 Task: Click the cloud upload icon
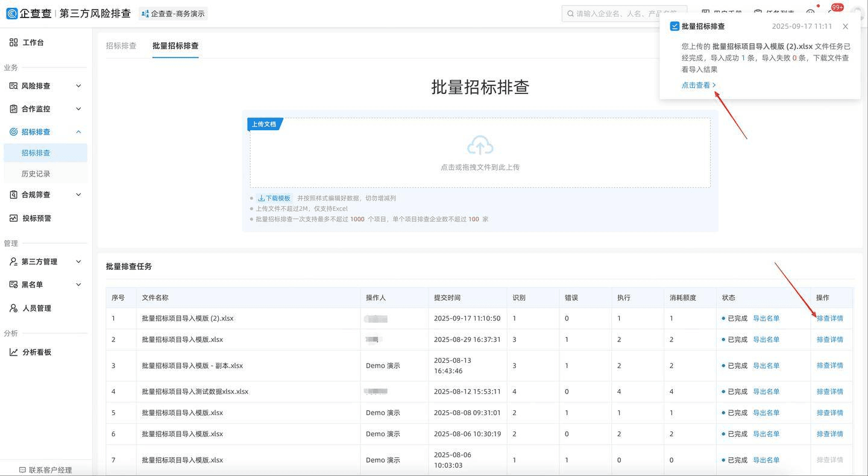pos(480,145)
